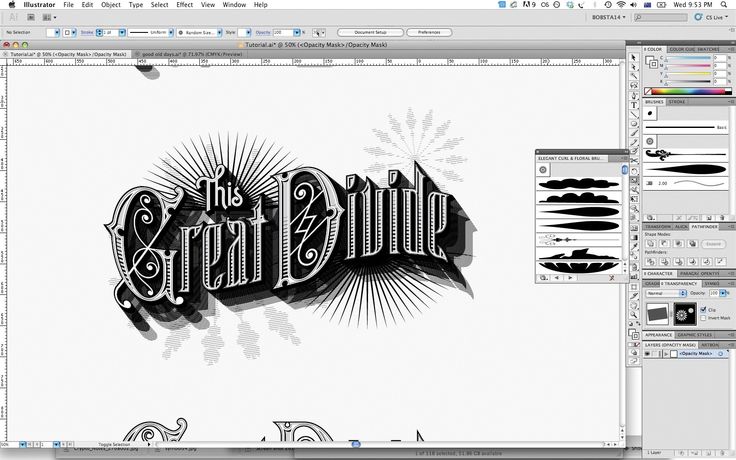Switch to the Stroke panel tab
Screen dimensions: 736x460
(x=677, y=101)
